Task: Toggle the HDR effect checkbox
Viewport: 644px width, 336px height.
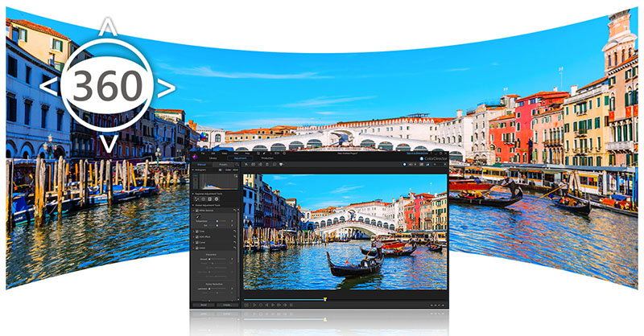Action: [x=197, y=236]
